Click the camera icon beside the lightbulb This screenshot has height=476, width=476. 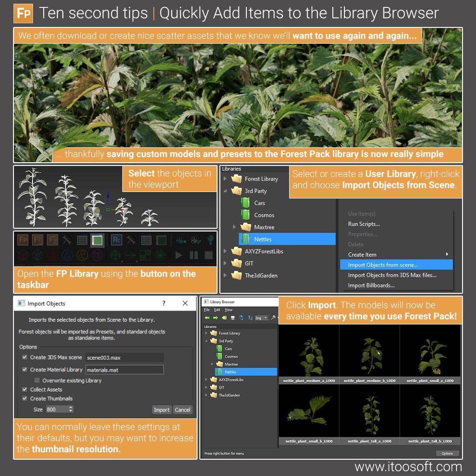(x=195, y=239)
